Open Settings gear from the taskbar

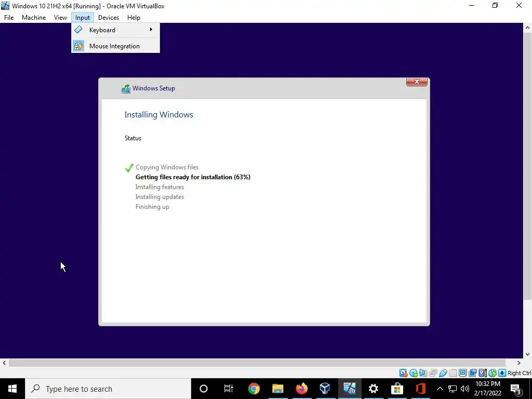[373, 389]
